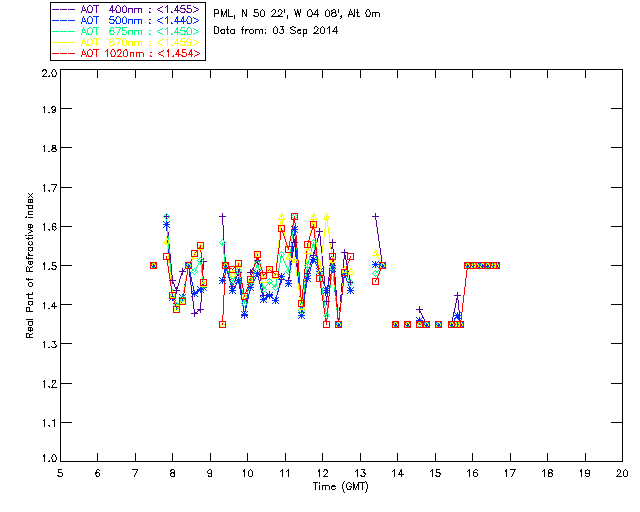Click time-axis tick label "18"
This screenshot has width=640, height=512.
pyautogui.click(x=547, y=473)
